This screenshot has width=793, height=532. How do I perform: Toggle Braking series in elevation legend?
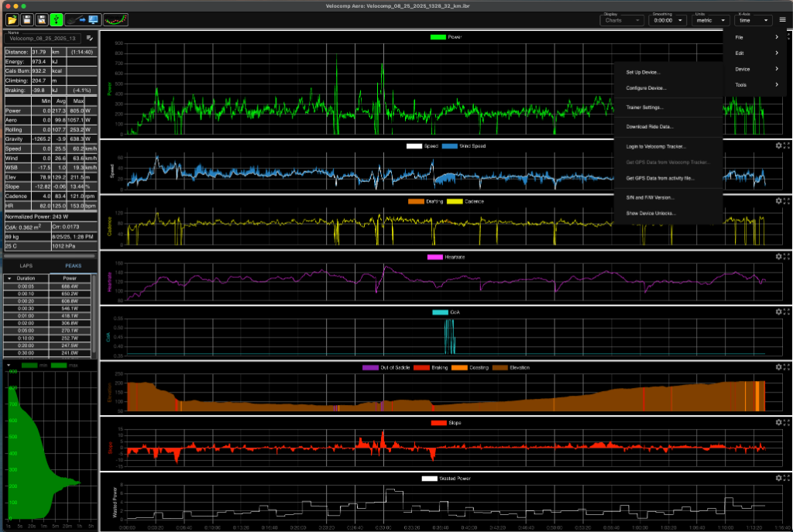coord(427,368)
